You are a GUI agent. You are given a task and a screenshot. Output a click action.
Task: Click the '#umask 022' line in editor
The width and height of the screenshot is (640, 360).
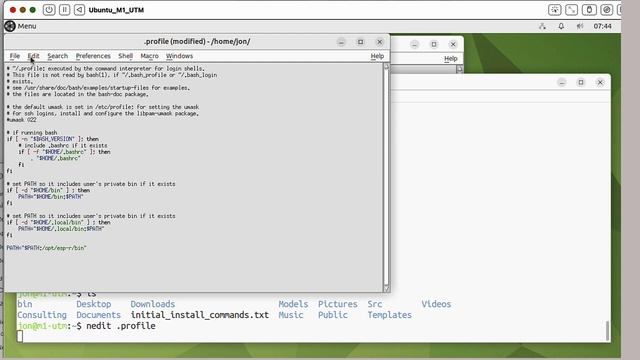coord(21,120)
